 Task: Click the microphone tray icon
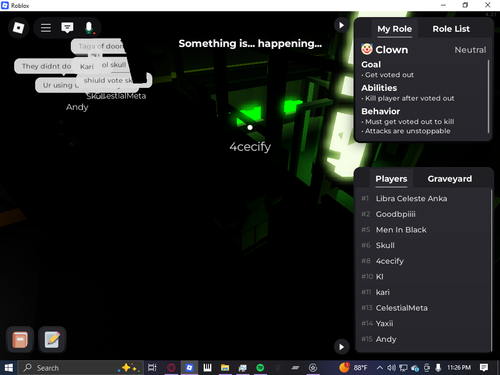click(x=438, y=368)
